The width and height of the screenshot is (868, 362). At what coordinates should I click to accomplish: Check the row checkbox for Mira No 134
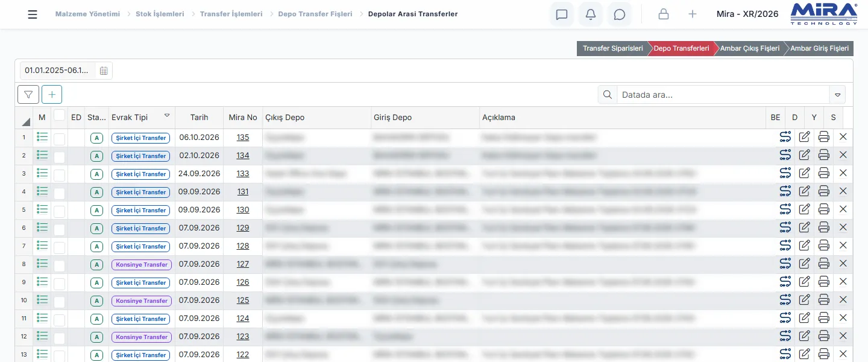(59, 157)
